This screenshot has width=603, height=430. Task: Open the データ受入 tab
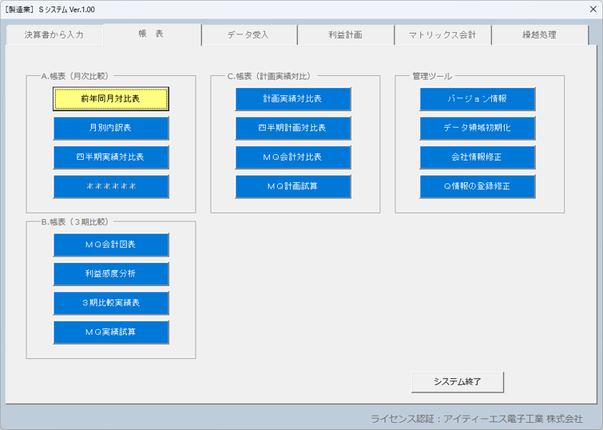click(249, 35)
